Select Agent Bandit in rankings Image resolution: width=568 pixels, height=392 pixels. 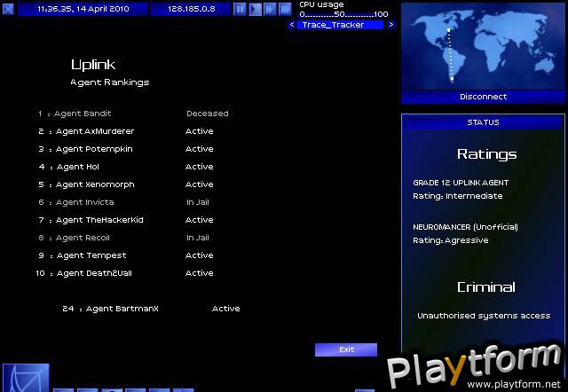tap(83, 114)
